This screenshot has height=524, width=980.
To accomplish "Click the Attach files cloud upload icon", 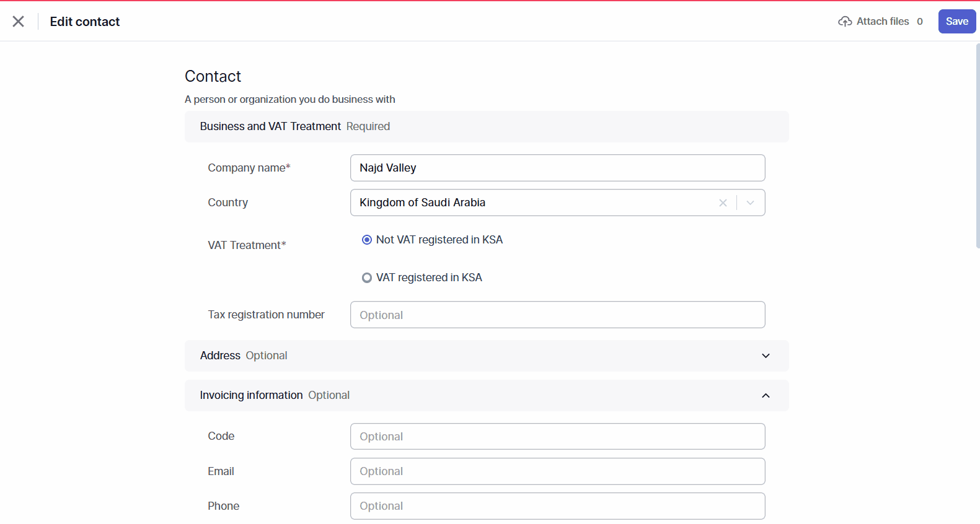I will [845, 22].
